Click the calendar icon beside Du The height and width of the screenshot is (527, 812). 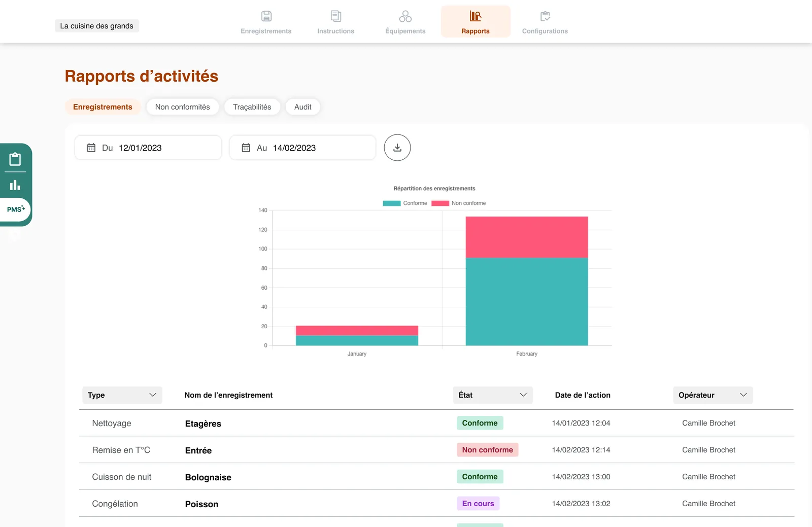click(x=91, y=148)
